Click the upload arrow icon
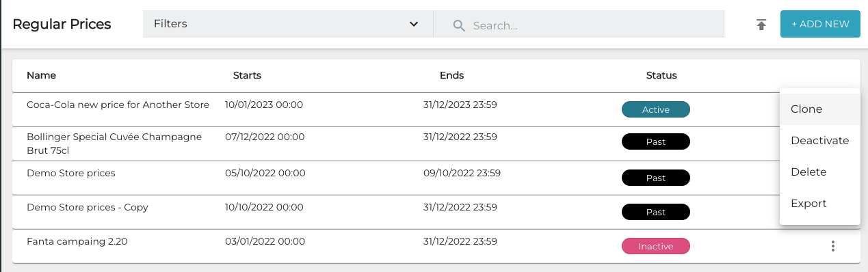Image resolution: width=868 pixels, height=272 pixels. (x=761, y=25)
